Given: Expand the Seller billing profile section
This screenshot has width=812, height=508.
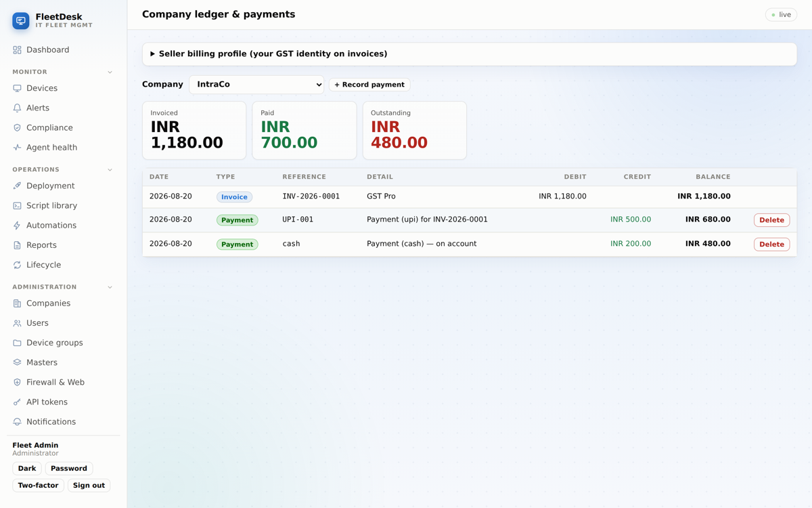Looking at the screenshot, I should point(470,54).
